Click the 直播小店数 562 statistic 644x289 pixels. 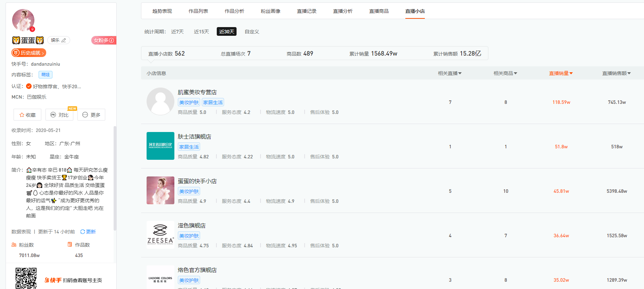click(x=166, y=53)
